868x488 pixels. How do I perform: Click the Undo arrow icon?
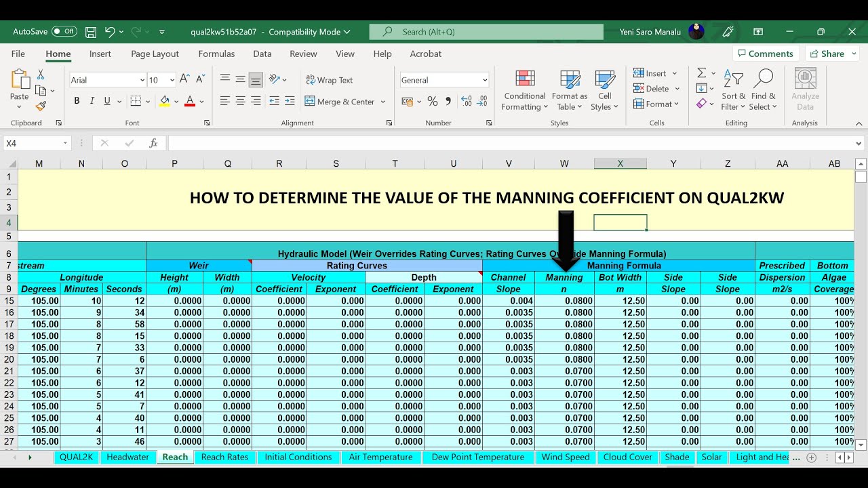click(110, 32)
